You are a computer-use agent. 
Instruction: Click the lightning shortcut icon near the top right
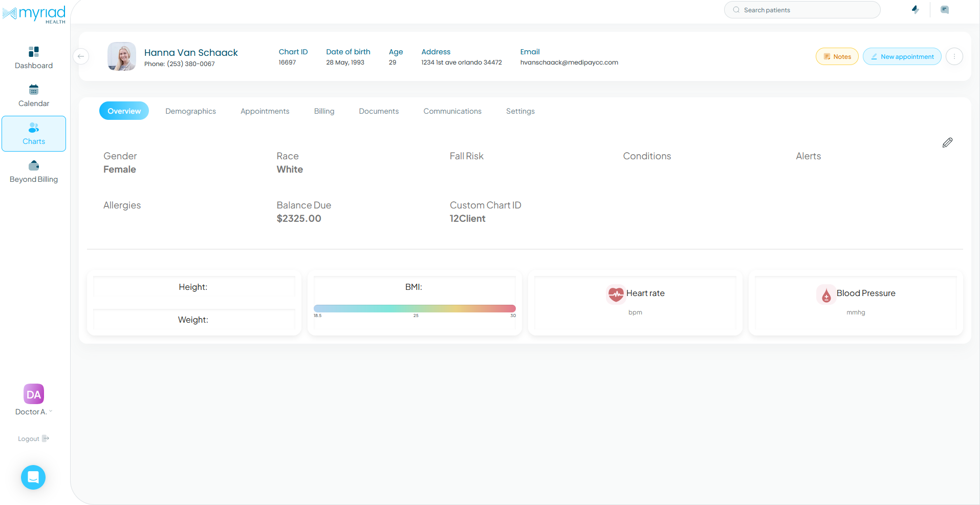pos(916,10)
